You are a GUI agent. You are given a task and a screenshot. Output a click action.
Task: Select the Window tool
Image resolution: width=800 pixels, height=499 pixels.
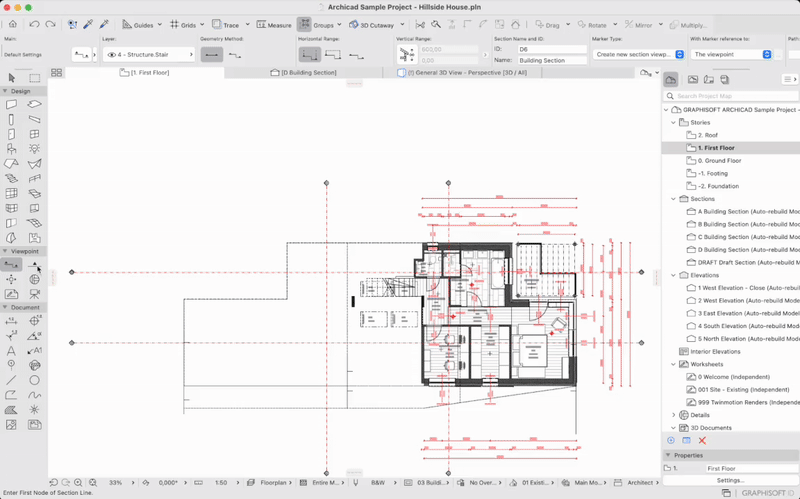[34, 134]
